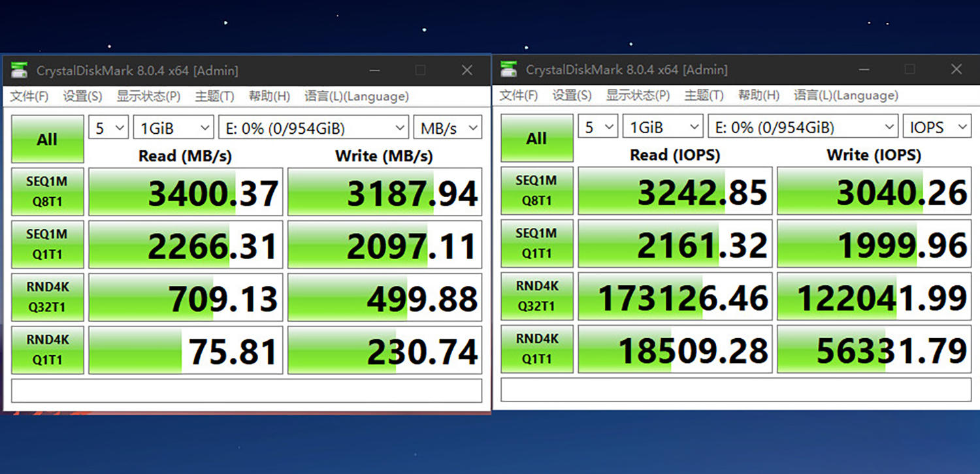The height and width of the screenshot is (474, 980).
Task: Open 语言(L)(Language) menu in left window
Action: pyautogui.click(x=357, y=97)
